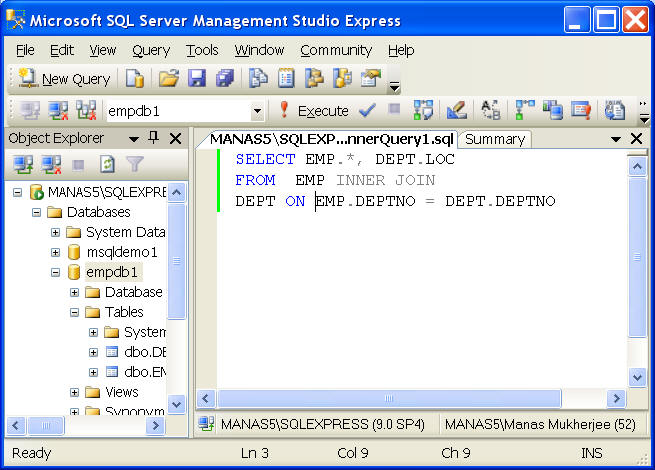This screenshot has height=470, width=655.
Task: Click the Object Explorer vertical scrollbar thumb
Action: (176, 261)
